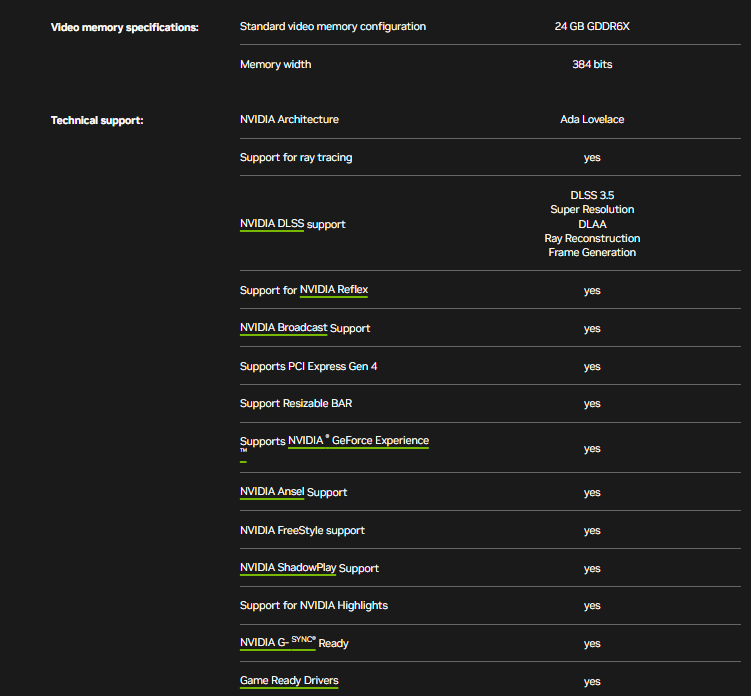Click the Technical support section heading
The image size is (751, 696).
pyautogui.click(x=97, y=120)
